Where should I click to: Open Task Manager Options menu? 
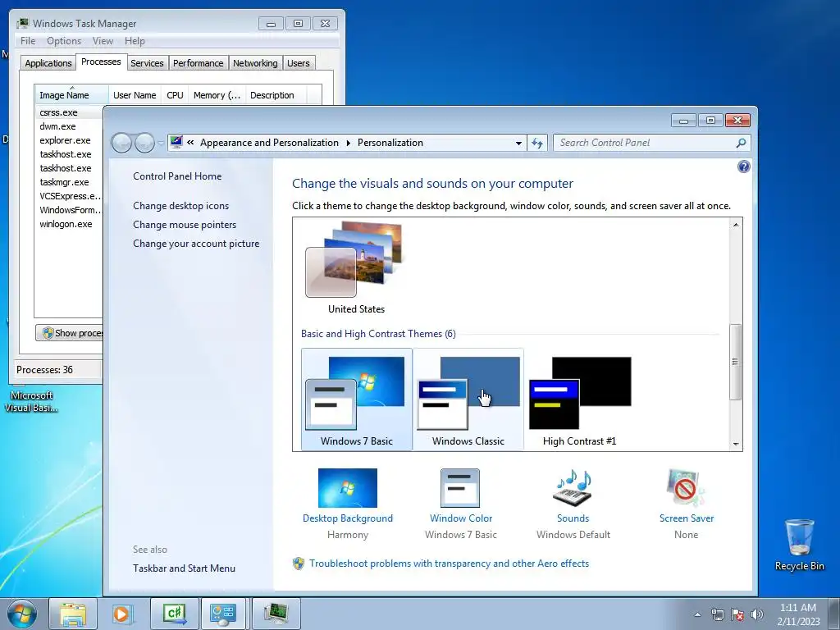64,41
